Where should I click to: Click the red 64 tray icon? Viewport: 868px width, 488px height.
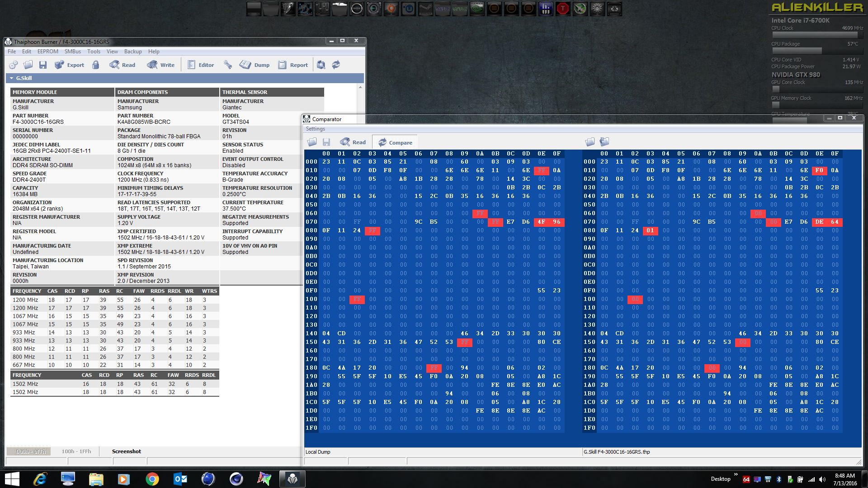[x=746, y=479]
